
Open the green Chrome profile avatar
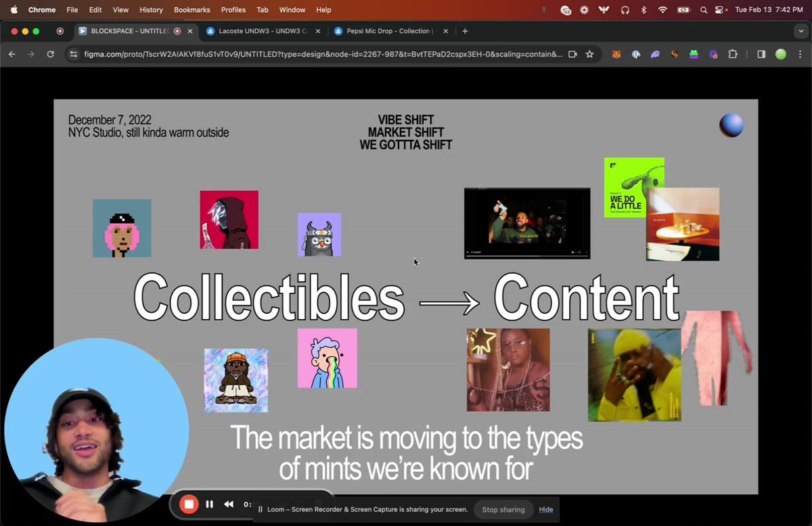tap(781, 54)
